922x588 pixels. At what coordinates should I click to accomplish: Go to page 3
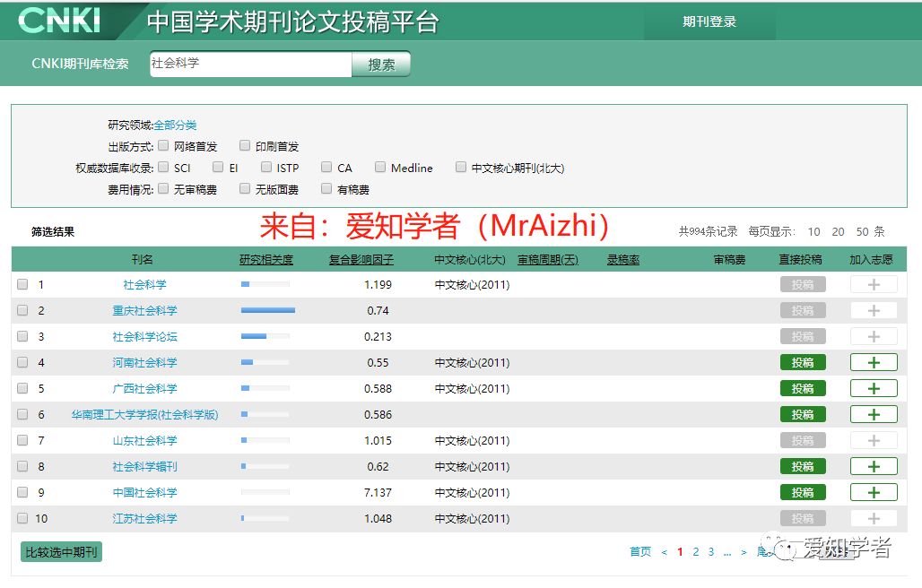pos(711,552)
